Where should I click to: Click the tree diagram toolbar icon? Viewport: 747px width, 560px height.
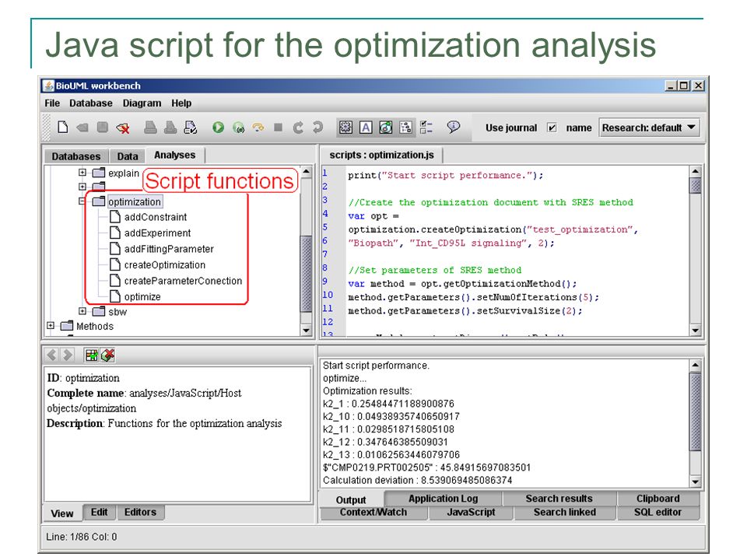pyautogui.click(x=405, y=127)
